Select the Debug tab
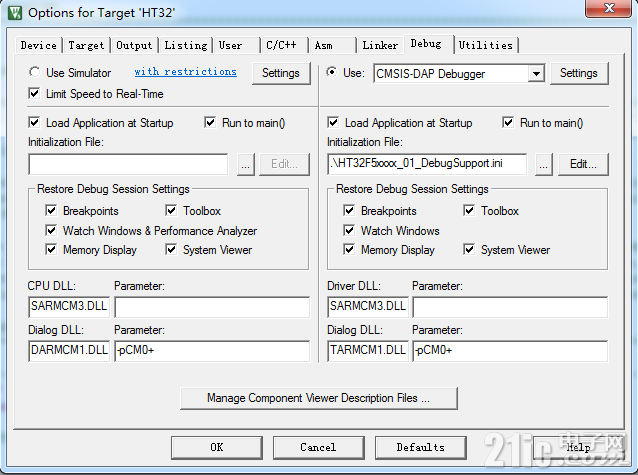Viewport: 638px width, 475px height. (428, 44)
